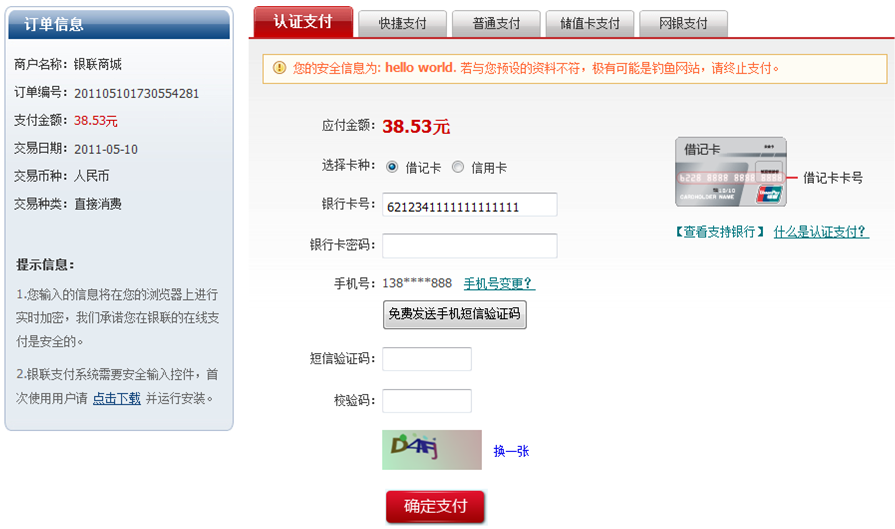Click the 短信验证码 input field

(x=427, y=359)
